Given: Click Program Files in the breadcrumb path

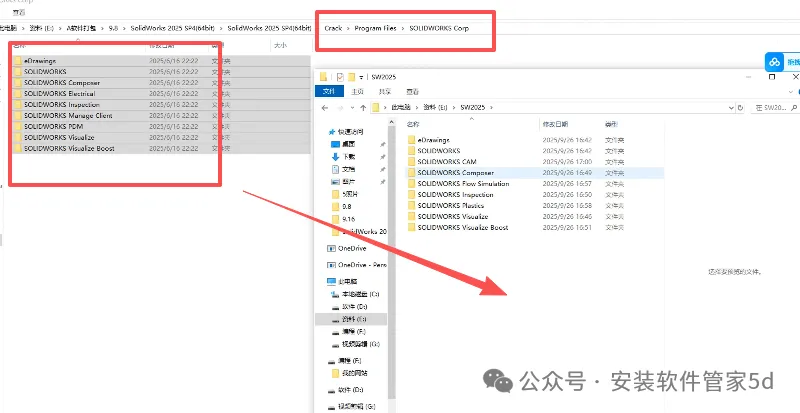Looking at the screenshot, I should coord(376,29).
